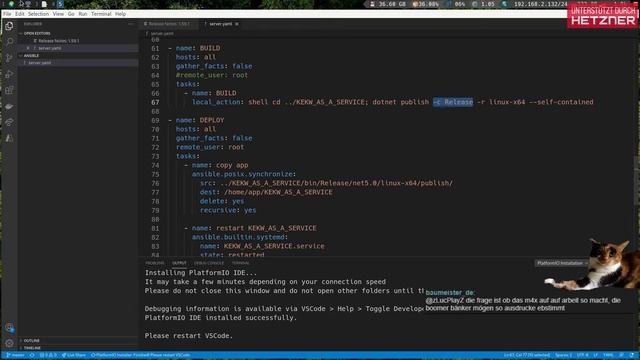Click 'delete: yes' on line 78

[x=222, y=201]
